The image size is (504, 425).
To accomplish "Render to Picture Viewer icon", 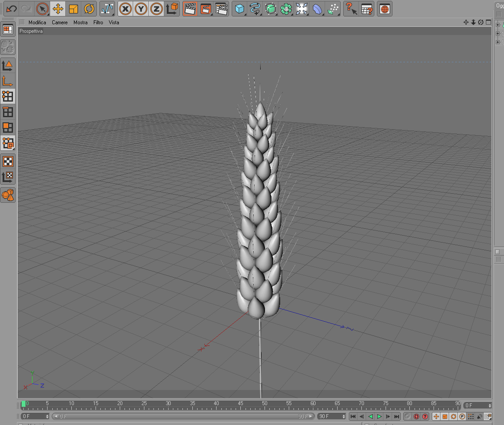I will [x=206, y=9].
